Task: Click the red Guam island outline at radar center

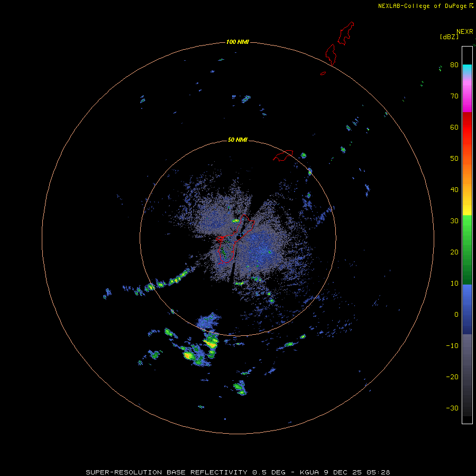Action: tap(235, 239)
